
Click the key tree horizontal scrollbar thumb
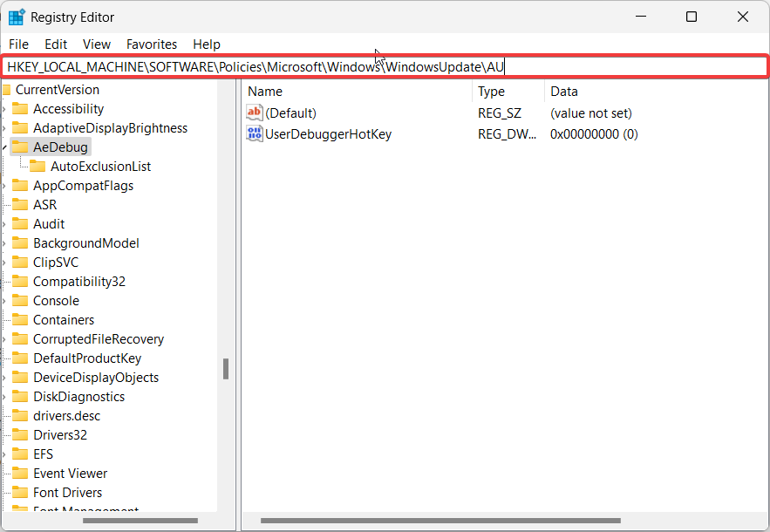pos(140,521)
